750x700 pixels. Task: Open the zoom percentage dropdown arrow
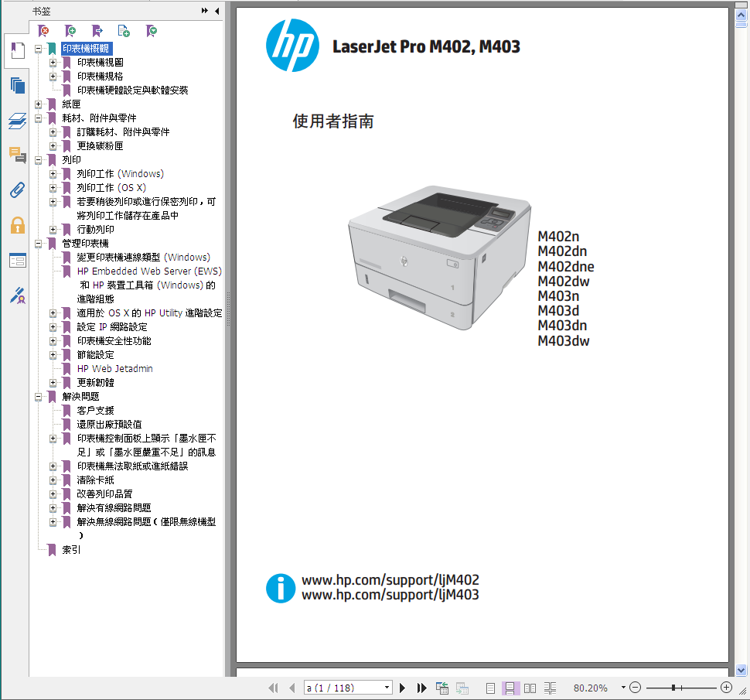(x=623, y=687)
